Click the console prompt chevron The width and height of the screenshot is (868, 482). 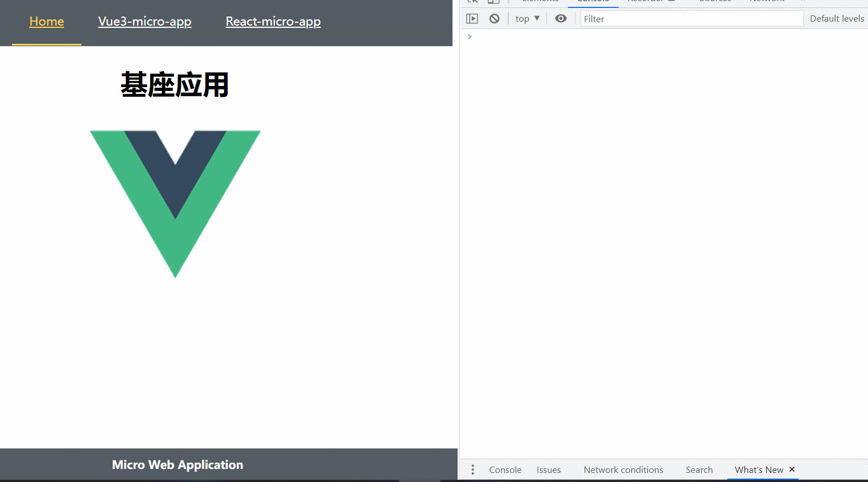point(470,36)
